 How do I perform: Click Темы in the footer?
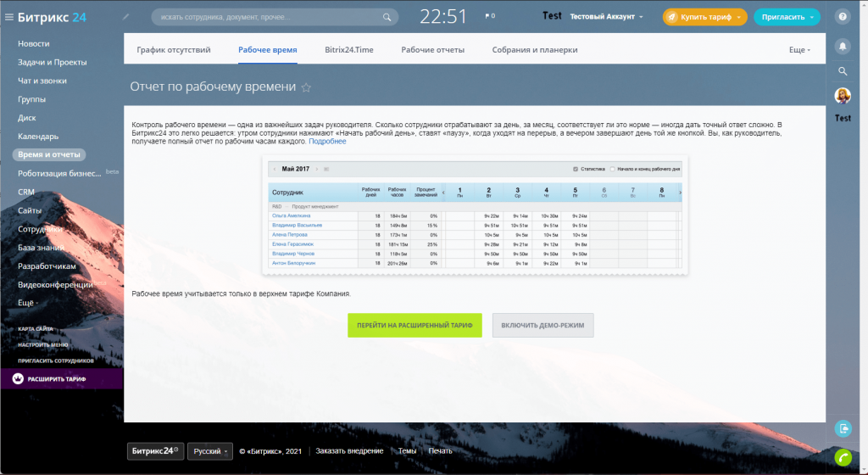407,451
